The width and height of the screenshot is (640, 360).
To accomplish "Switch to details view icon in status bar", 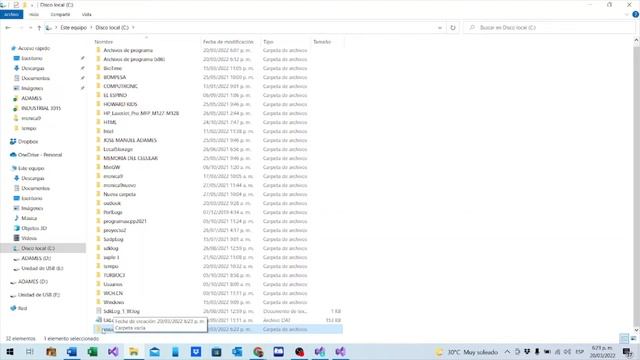I will tap(624, 338).
